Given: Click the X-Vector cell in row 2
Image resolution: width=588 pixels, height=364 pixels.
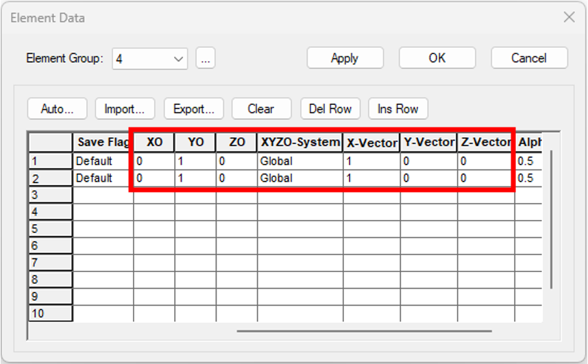Looking at the screenshot, I should point(372,178).
